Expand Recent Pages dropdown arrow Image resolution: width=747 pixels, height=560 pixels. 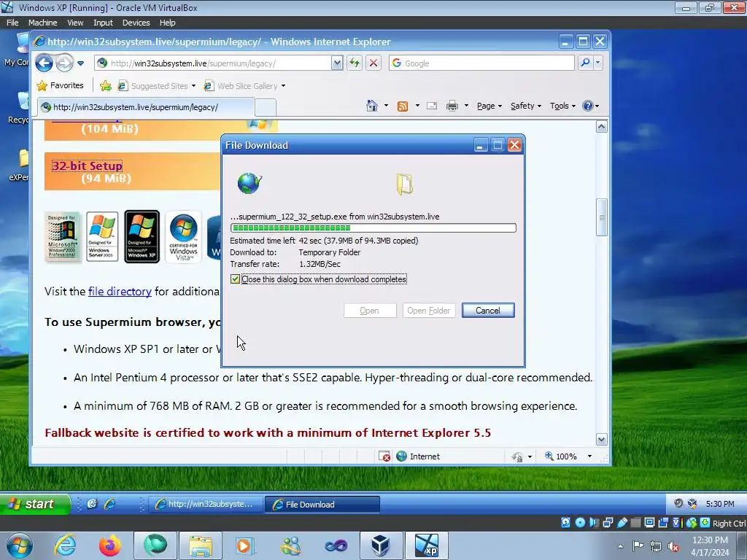pos(80,63)
